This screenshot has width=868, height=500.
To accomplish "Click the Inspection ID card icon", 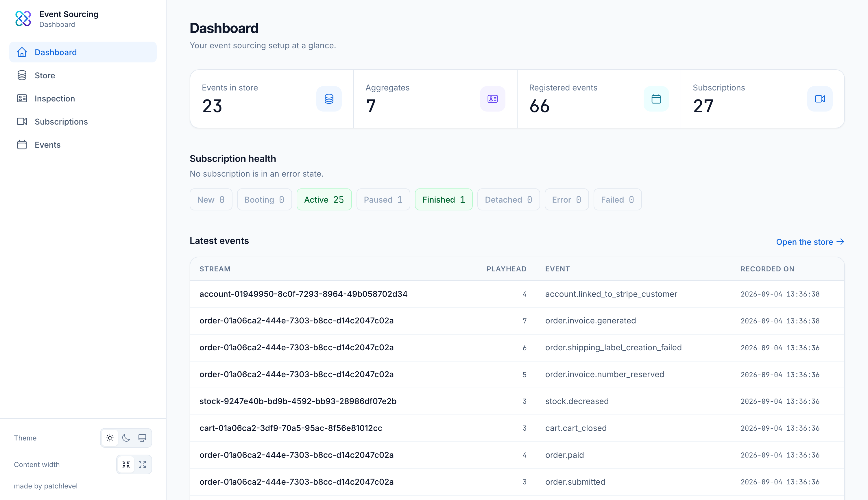I will tap(22, 99).
